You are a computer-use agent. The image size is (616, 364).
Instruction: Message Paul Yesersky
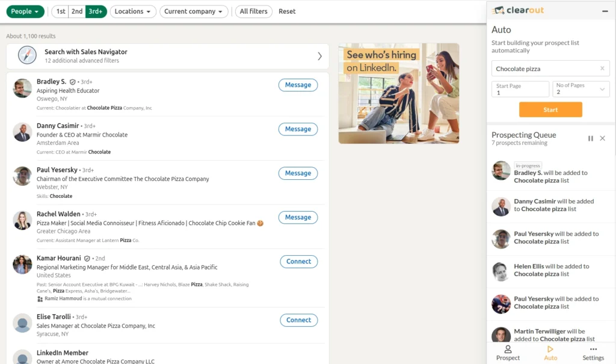coord(298,173)
